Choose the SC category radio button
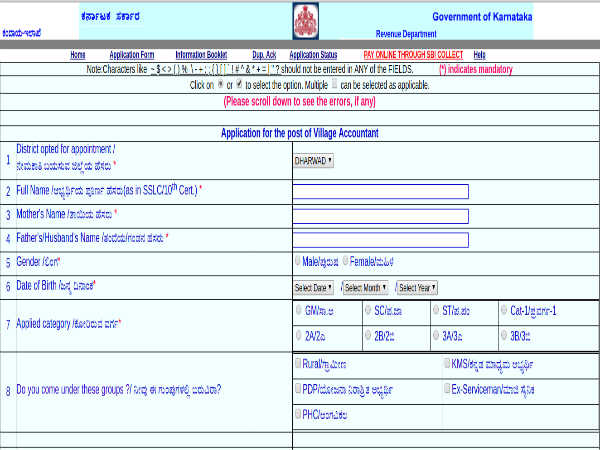Image resolution: width=600 pixels, height=450 pixels. [x=368, y=311]
